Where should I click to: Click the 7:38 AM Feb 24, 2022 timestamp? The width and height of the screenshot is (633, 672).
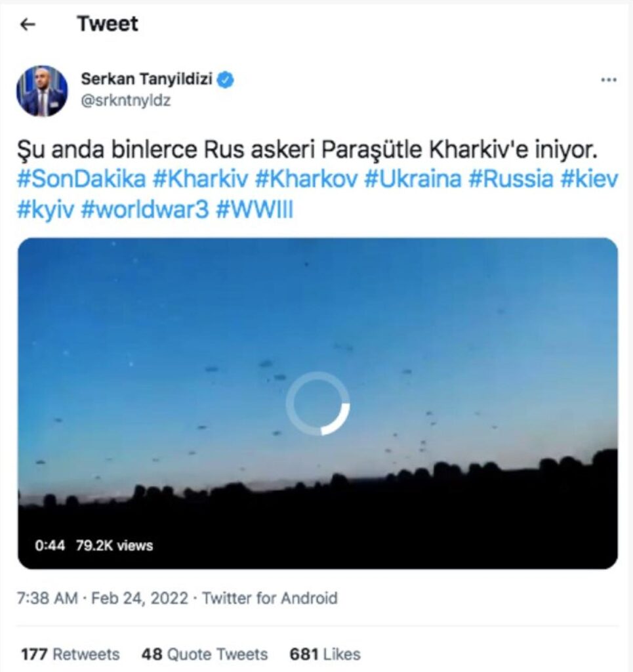(x=102, y=598)
